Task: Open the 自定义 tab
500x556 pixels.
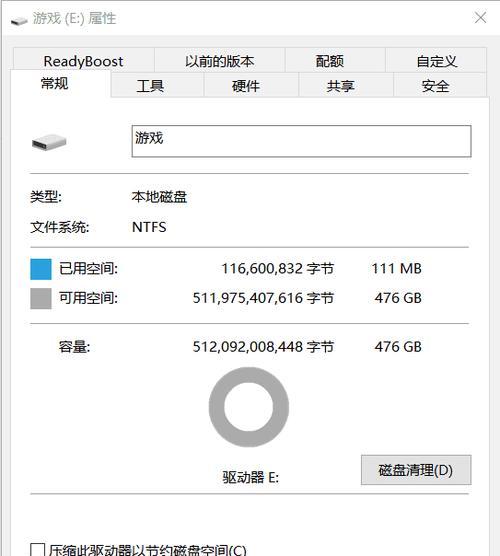Action: [x=436, y=61]
